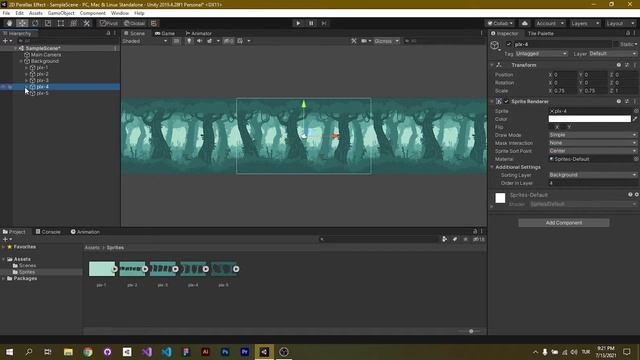
Task: Click the Order in Layer field
Action: (593, 183)
